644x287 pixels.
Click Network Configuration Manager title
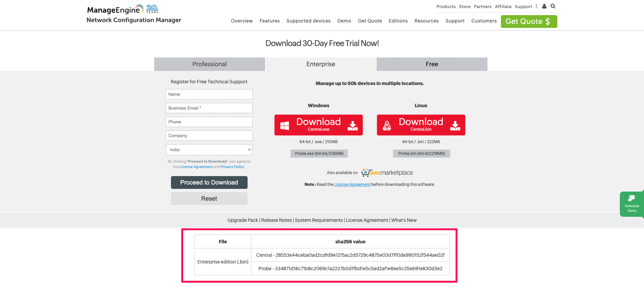point(134,20)
